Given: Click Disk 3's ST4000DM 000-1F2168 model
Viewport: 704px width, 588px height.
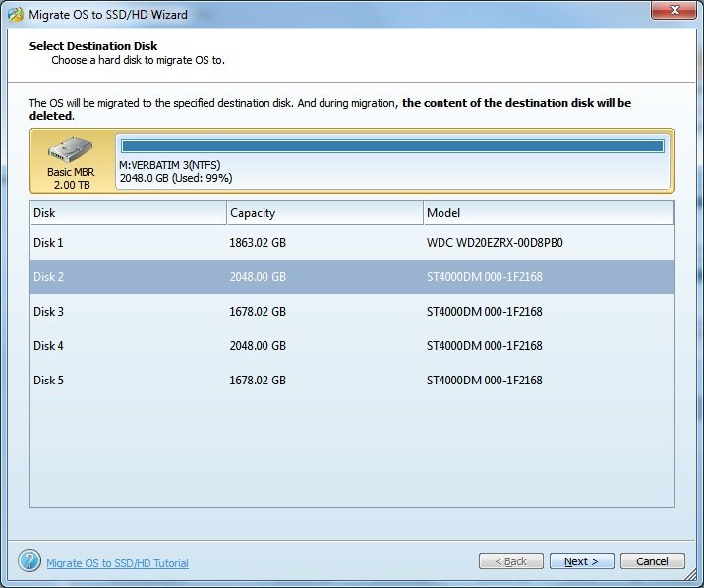Looking at the screenshot, I should [485, 312].
